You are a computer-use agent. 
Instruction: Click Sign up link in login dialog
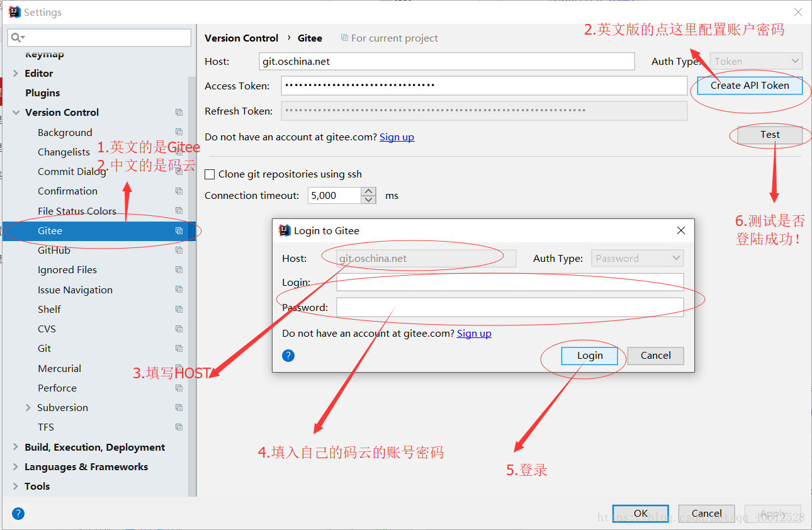point(474,333)
